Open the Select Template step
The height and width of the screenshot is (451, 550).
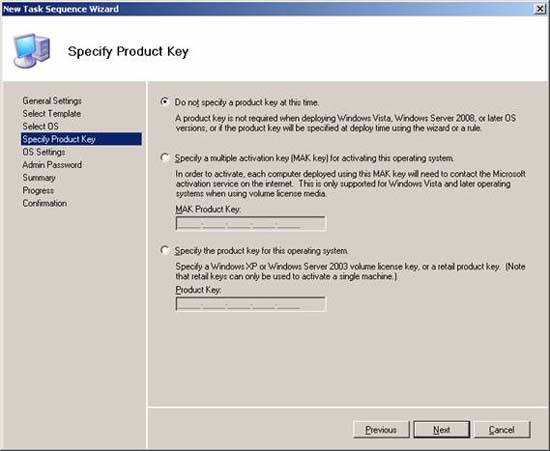click(52, 114)
